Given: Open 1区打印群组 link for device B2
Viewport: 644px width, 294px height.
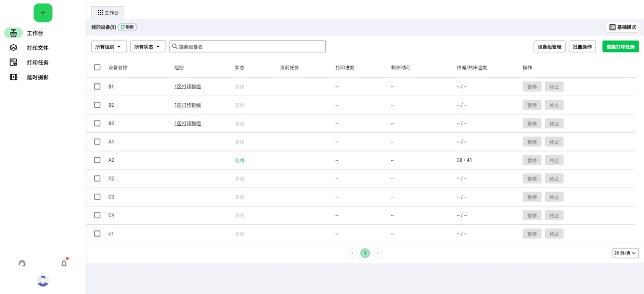Looking at the screenshot, I should [187, 105].
